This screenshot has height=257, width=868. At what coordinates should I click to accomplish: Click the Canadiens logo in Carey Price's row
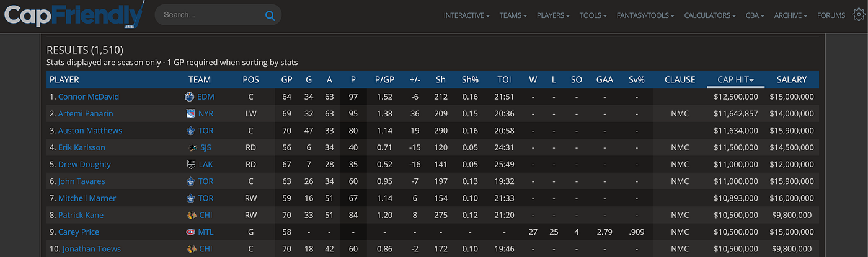190,232
